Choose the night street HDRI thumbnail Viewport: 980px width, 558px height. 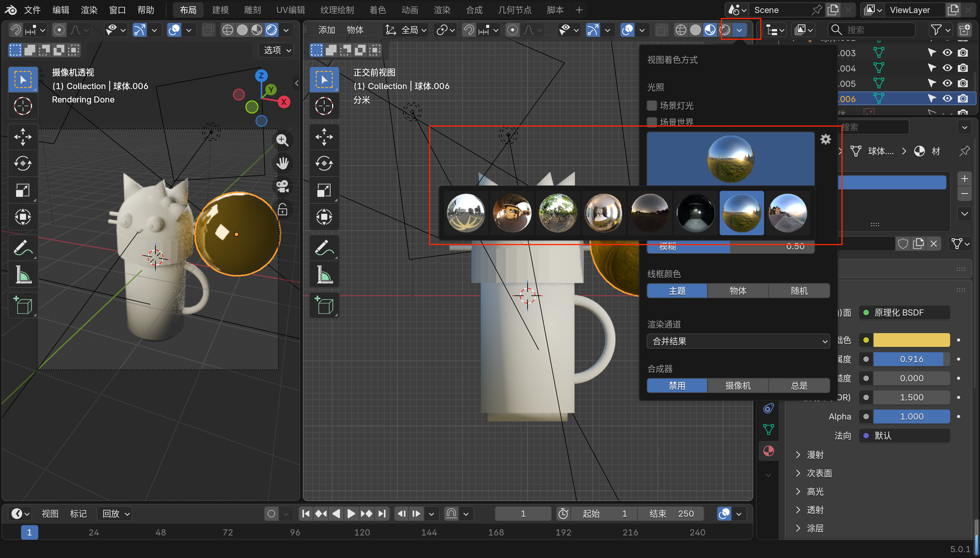click(x=696, y=213)
